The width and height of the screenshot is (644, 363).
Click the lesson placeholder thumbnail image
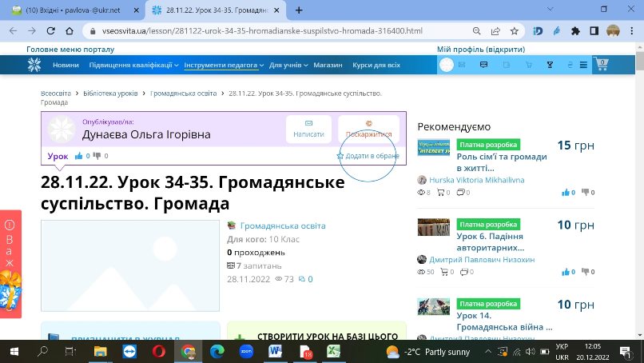(130, 265)
